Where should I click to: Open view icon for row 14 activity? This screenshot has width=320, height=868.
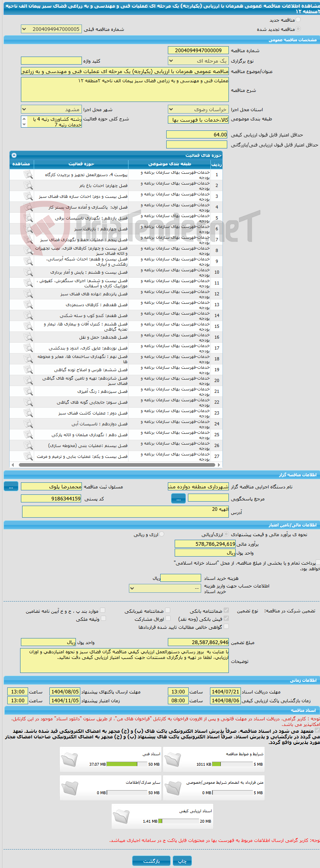(28, 315)
